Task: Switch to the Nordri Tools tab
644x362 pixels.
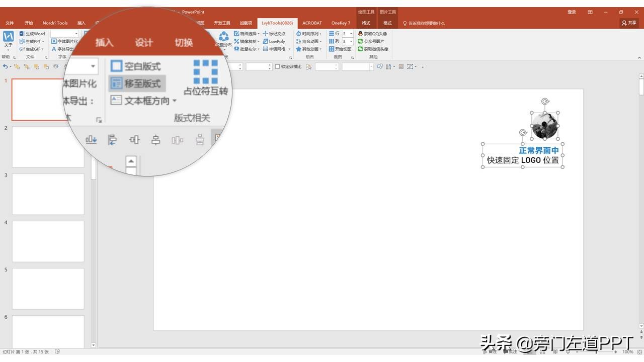Action: (x=55, y=23)
